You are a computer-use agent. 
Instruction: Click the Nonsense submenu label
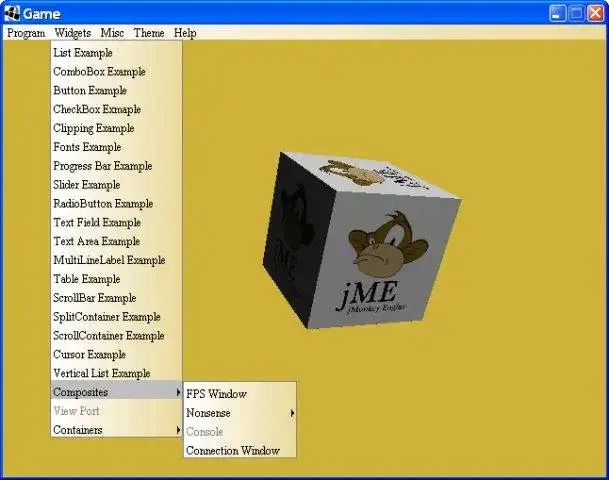pos(208,413)
